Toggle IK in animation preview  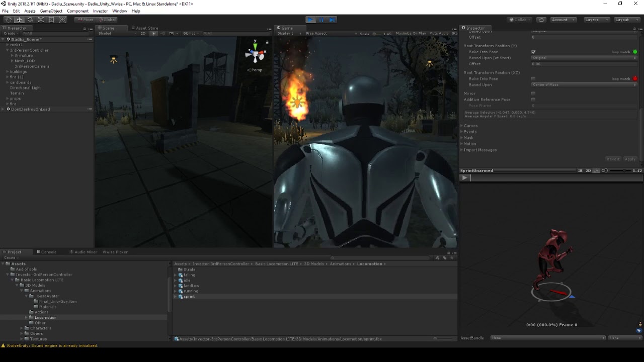[580, 170]
